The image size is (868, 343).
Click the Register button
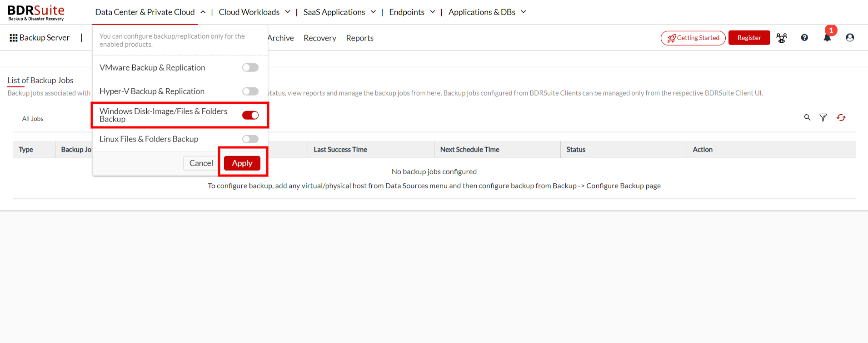click(749, 38)
